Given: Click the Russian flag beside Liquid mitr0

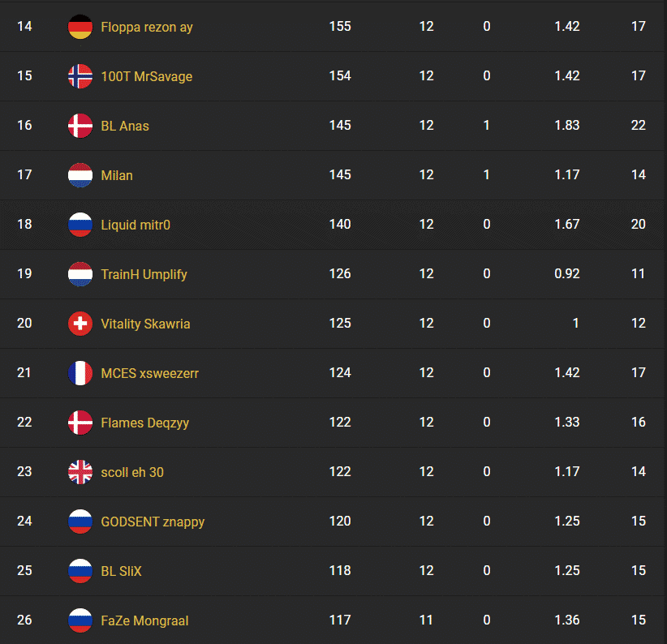Looking at the screenshot, I should tap(80, 225).
